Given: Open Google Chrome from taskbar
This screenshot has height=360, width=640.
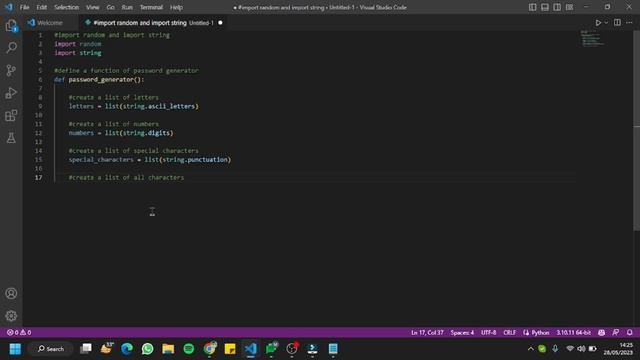Looking at the screenshot, I should (209, 349).
